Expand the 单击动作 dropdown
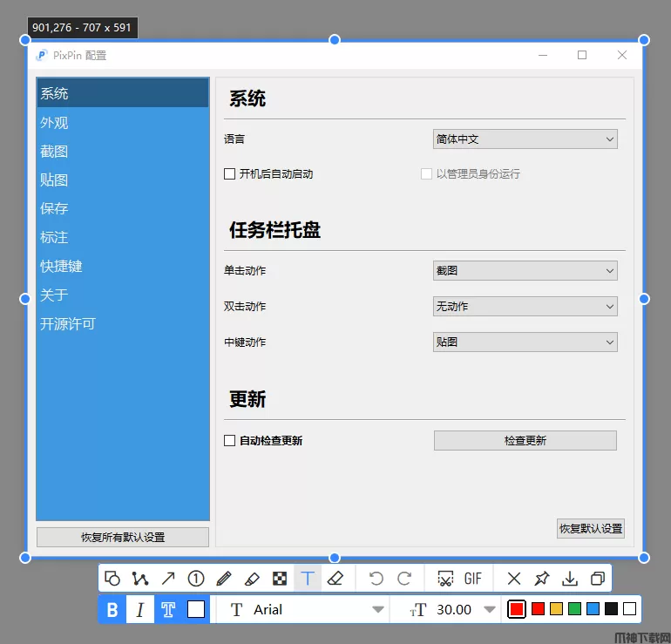Image resolution: width=671 pixels, height=644 pixels. point(525,271)
